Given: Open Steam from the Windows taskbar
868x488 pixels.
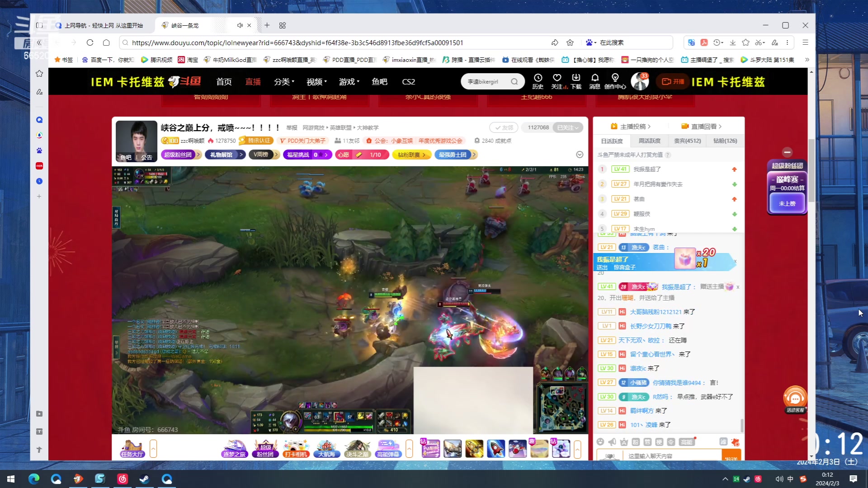Looking at the screenshot, I should pyautogui.click(x=144, y=479).
